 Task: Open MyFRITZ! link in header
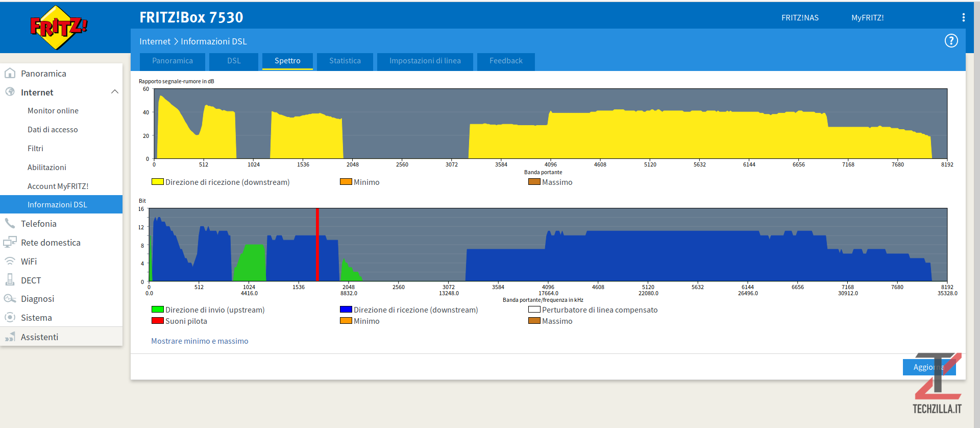868,17
